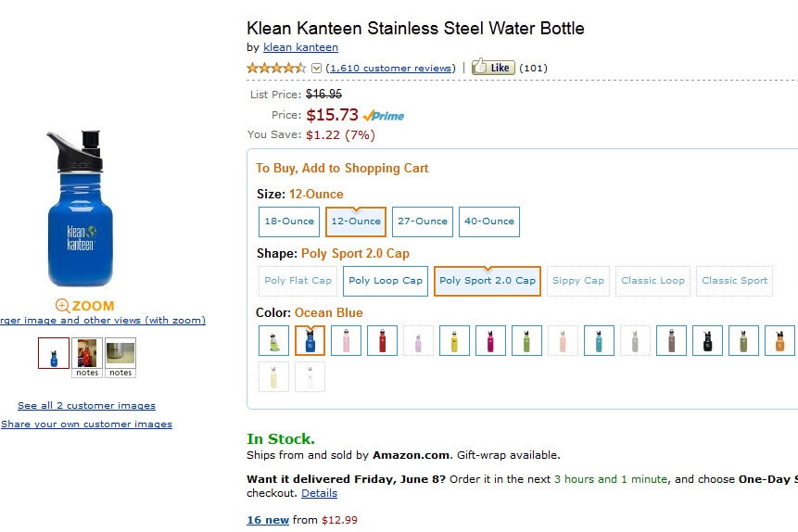This screenshot has height=532, width=798.
Task: Click the Prime logo next to the price
Action: click(384, 116)
